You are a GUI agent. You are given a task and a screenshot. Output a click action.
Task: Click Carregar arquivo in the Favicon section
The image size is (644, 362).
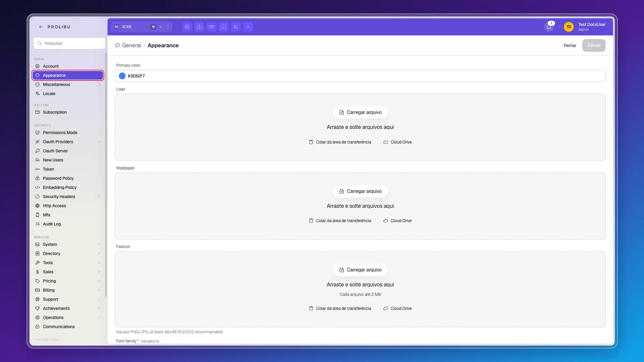point(360,270)
